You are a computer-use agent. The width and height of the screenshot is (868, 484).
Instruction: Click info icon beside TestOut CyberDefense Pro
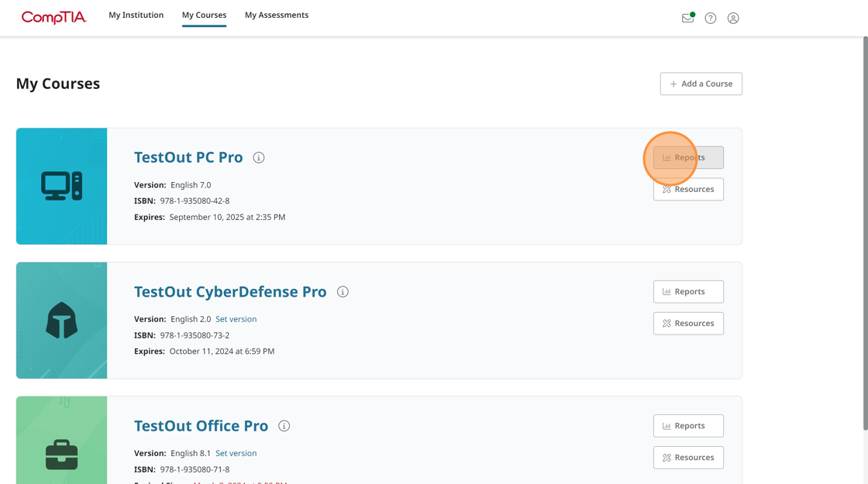[343, 292]
